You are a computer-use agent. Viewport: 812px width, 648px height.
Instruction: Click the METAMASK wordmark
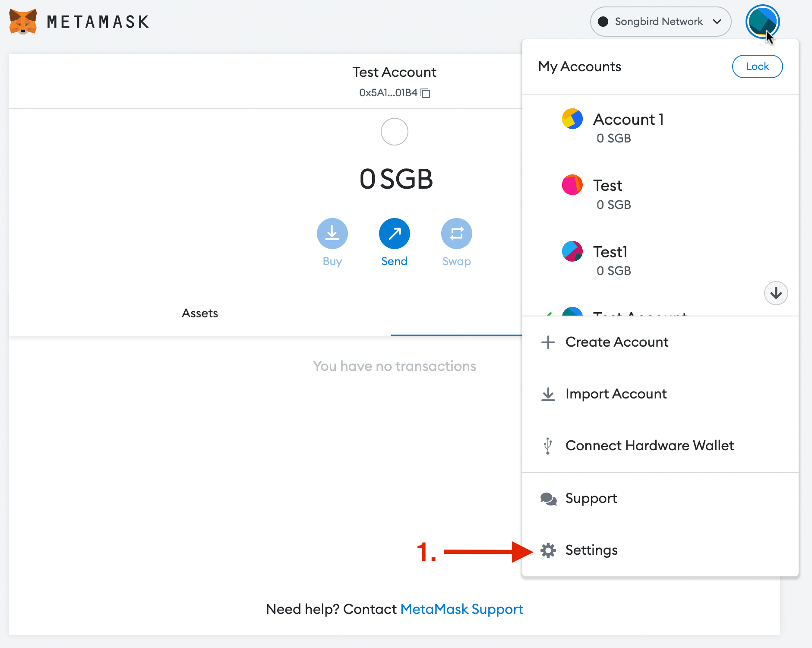[98, 22]
